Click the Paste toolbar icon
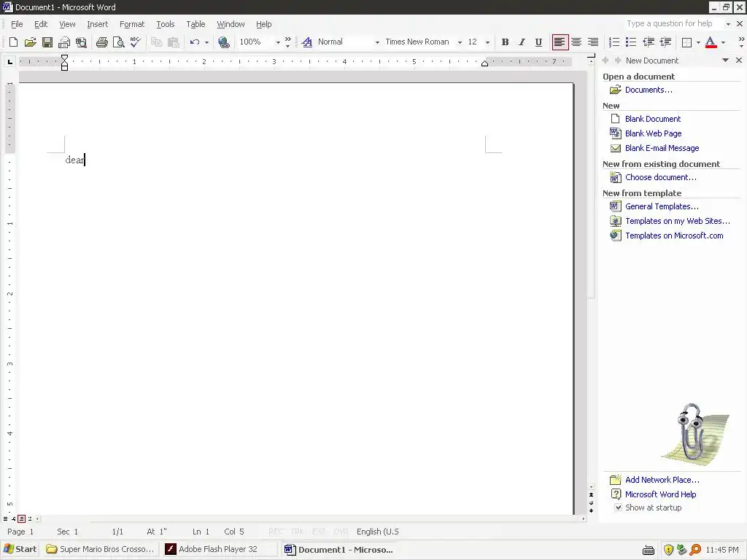The image size is (747, 560). [x=174, y=42]
